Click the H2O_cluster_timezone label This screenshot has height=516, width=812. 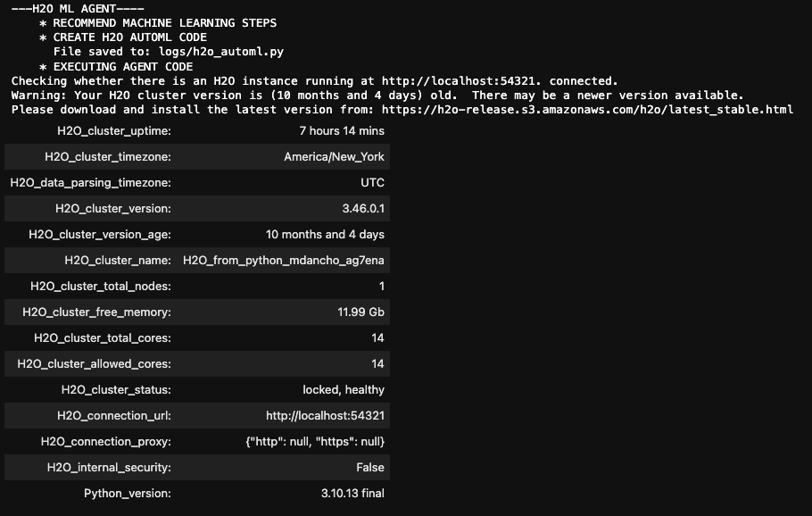coord(108,157)
